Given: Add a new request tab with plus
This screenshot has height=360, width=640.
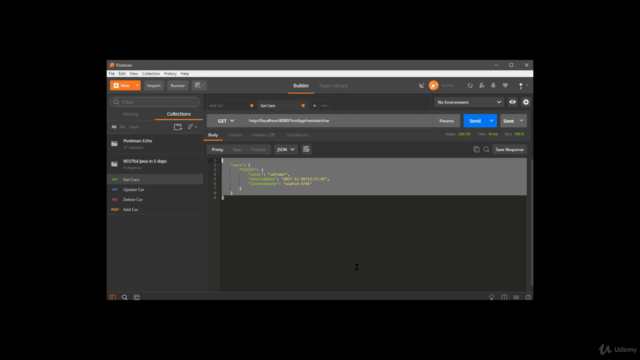Looking at the screenshot, I should pos(314,106).
